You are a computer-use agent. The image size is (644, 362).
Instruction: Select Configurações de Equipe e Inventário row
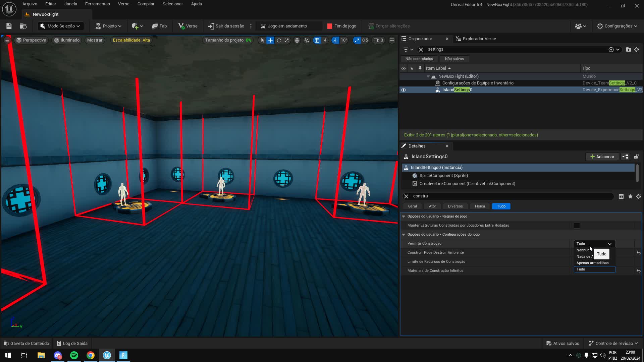pyautogui.click(x=521, y=83)
